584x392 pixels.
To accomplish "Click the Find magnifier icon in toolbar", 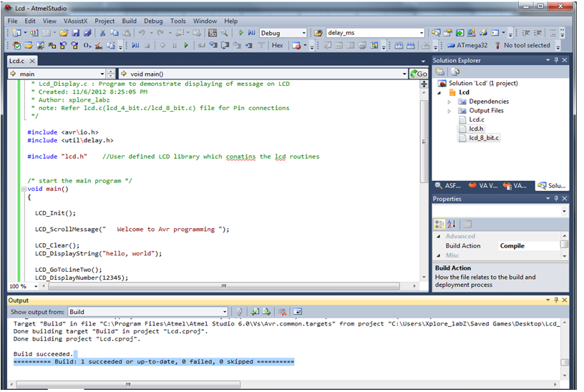I will pos(224,33).
